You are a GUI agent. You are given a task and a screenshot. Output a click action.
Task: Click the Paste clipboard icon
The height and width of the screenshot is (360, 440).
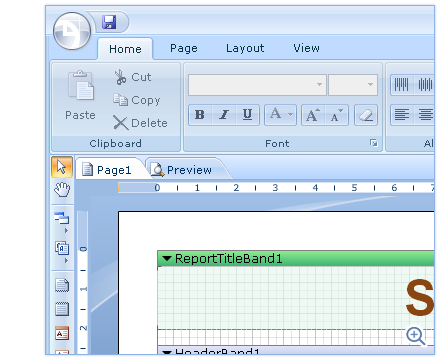81,85
